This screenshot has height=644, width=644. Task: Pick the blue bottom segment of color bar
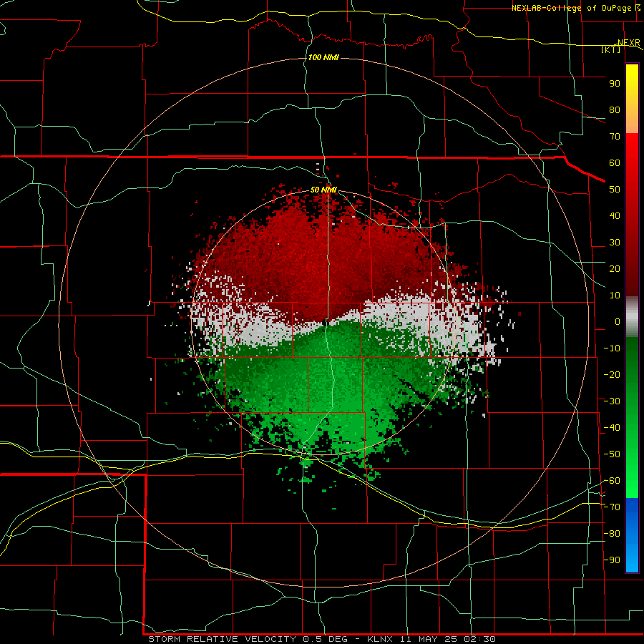point(632,535)
